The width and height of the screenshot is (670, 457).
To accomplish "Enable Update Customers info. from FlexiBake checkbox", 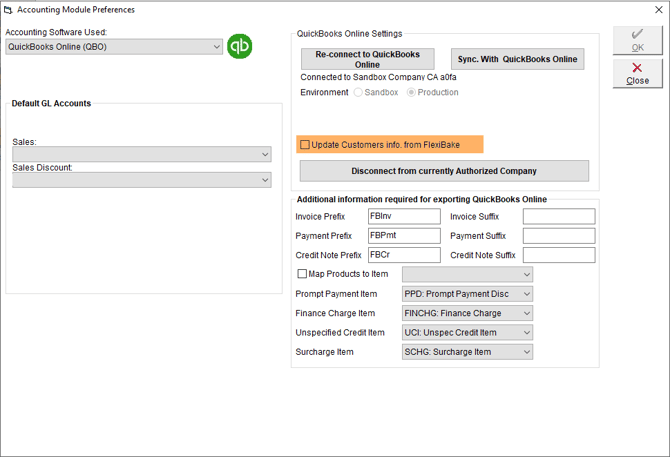I will point(305,145).
